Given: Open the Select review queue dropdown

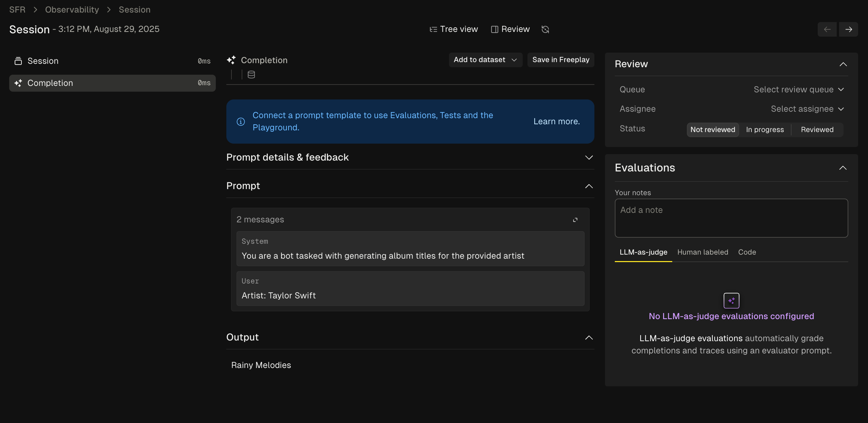Looking at the screenshot, I should pos(798,90).
